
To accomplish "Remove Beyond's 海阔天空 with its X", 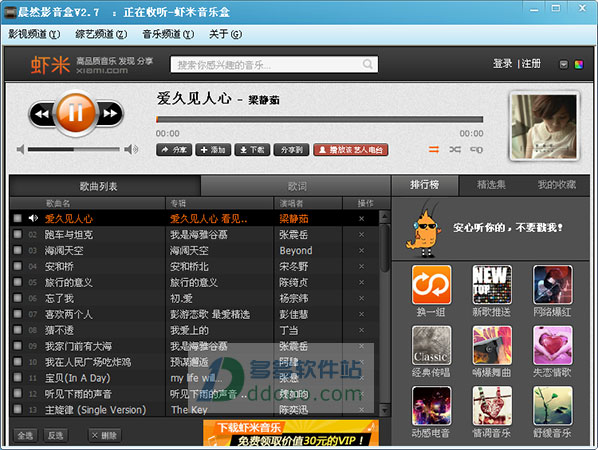I will tap(362, 251).
